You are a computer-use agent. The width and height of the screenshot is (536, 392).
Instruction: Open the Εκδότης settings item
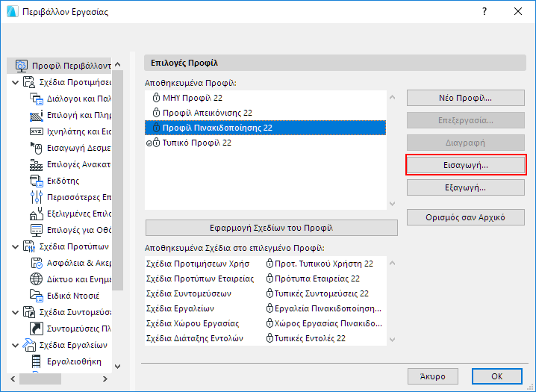click(63, 181)
